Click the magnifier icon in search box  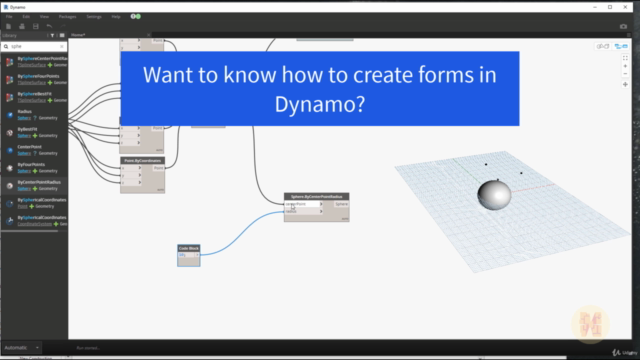click(x=6, y=47)
